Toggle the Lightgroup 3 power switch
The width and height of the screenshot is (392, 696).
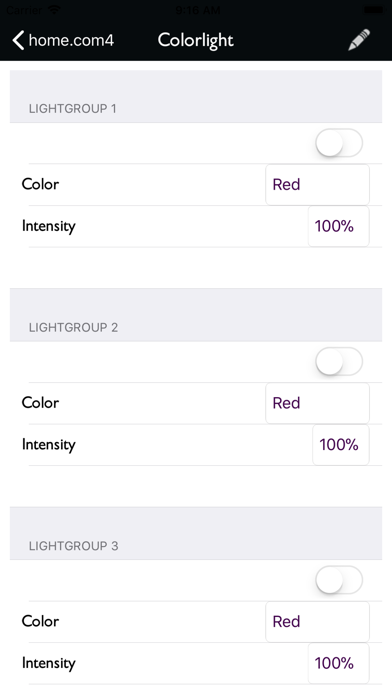click(339, 580)
